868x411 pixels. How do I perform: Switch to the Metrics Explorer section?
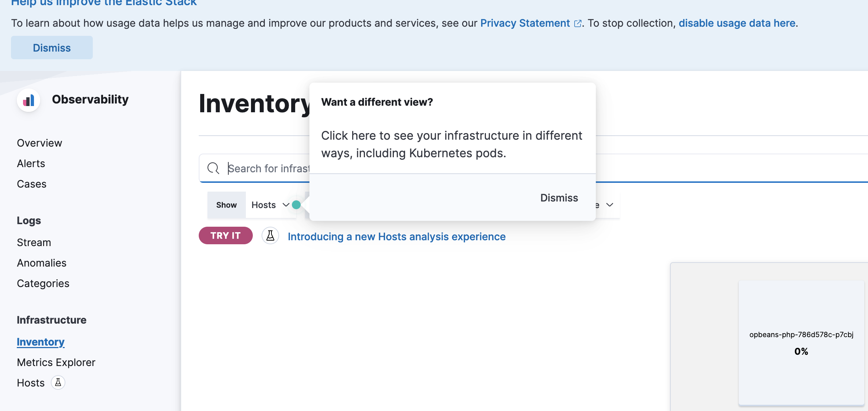tap(56, 362)
